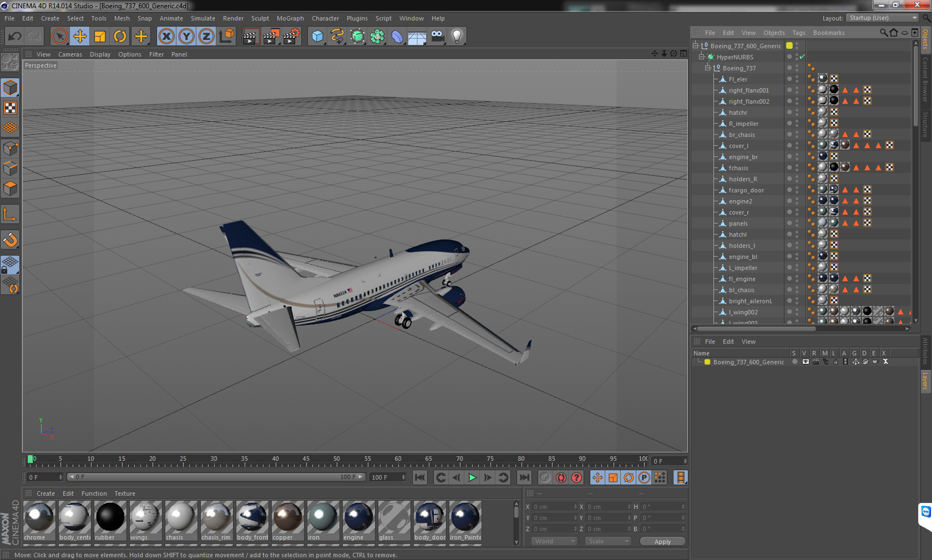Play the animation forward
Viewport: 932px width, 560px height.
(472, 477)
